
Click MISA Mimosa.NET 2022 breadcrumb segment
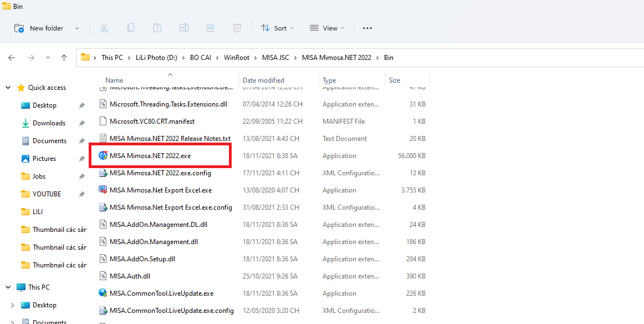click(x=336, y=58)
